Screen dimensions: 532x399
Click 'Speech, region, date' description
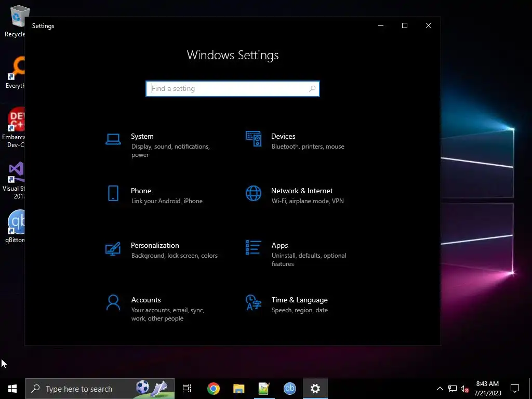[x=300, y=310]
